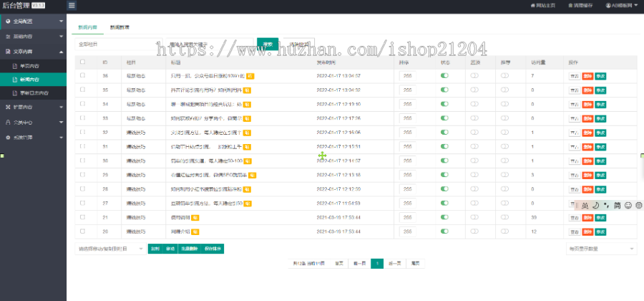This screenshot has width=644, height=301.
Task: Click the 英 language icon in the IME toolbar
Action: (585, 205)
